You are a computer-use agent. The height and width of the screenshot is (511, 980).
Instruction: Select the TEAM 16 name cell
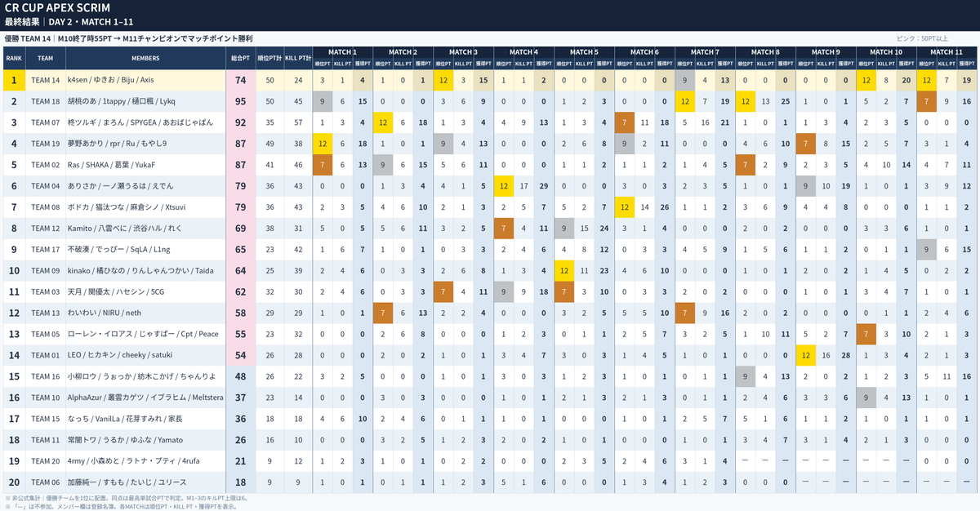point(46,377)
